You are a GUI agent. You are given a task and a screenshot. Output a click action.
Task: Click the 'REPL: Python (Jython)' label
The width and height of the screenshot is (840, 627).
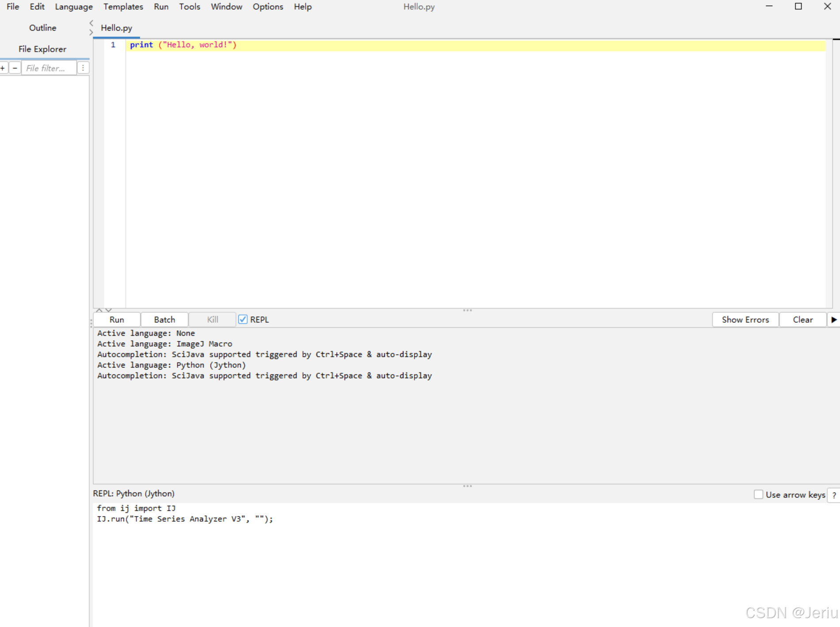click(x=134, y=493)
